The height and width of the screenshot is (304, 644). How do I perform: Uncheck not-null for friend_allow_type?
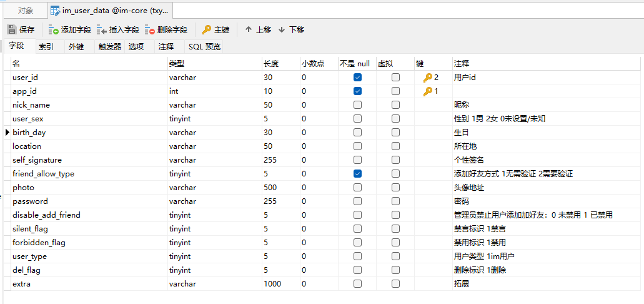357,174
